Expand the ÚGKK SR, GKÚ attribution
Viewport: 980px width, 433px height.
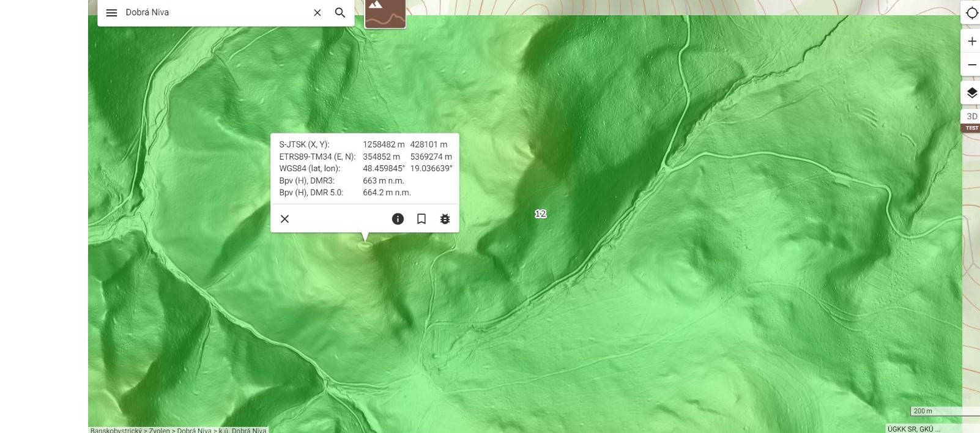click(913, 429)
